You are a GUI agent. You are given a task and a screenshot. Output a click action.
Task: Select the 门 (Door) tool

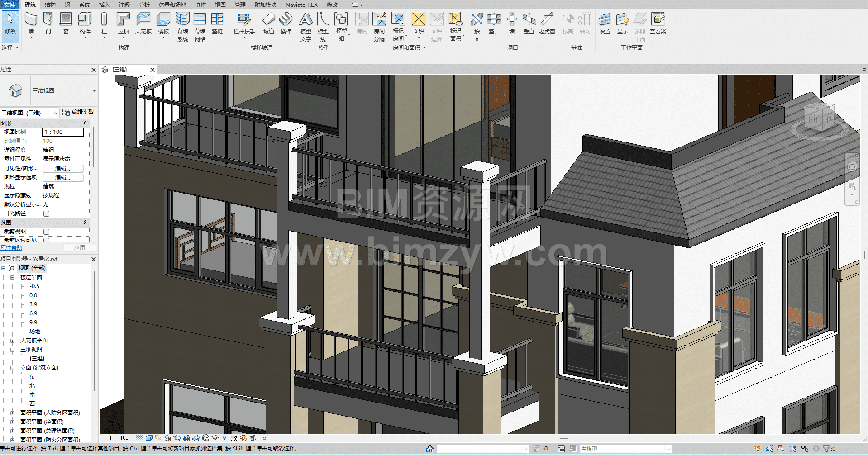click(x=48, y=24)
